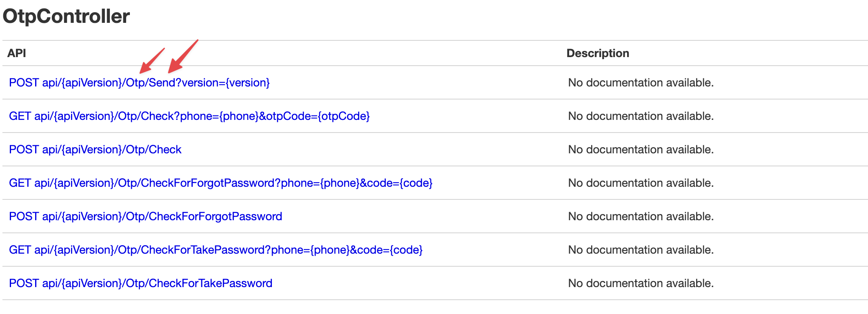Click the right red arrow pointing at Send

(183, 56)
